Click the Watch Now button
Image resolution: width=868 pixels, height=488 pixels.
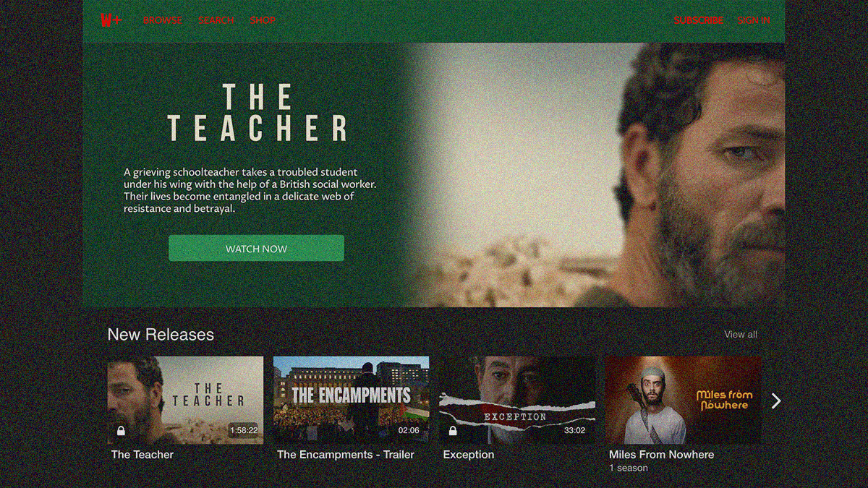(256, 248)
